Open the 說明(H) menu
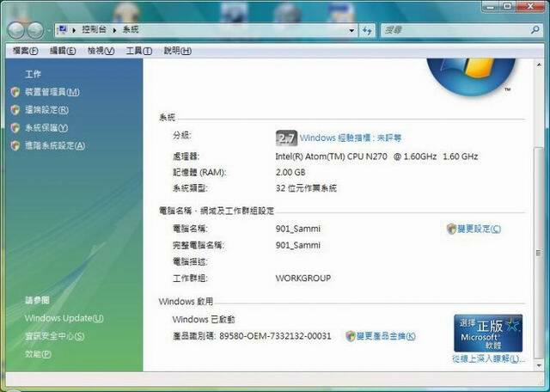This screenshot has width=550, height=392. click(178, 51)
